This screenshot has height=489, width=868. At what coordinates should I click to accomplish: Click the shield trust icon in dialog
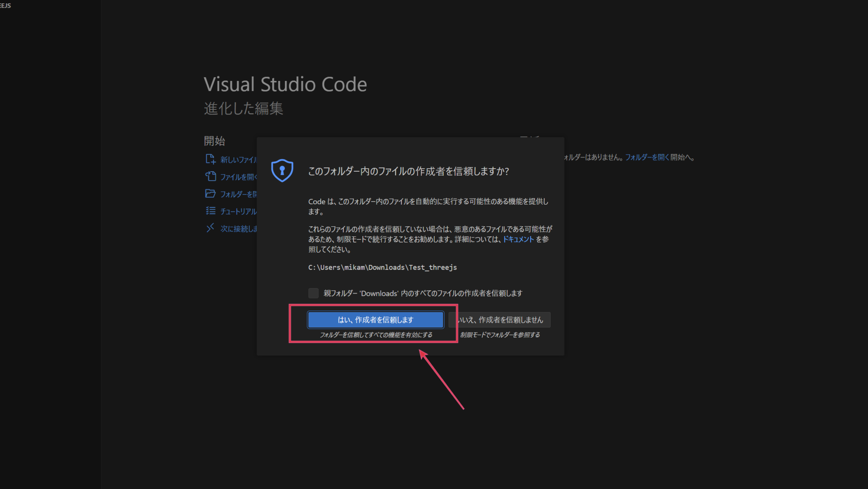click(282, 170)
